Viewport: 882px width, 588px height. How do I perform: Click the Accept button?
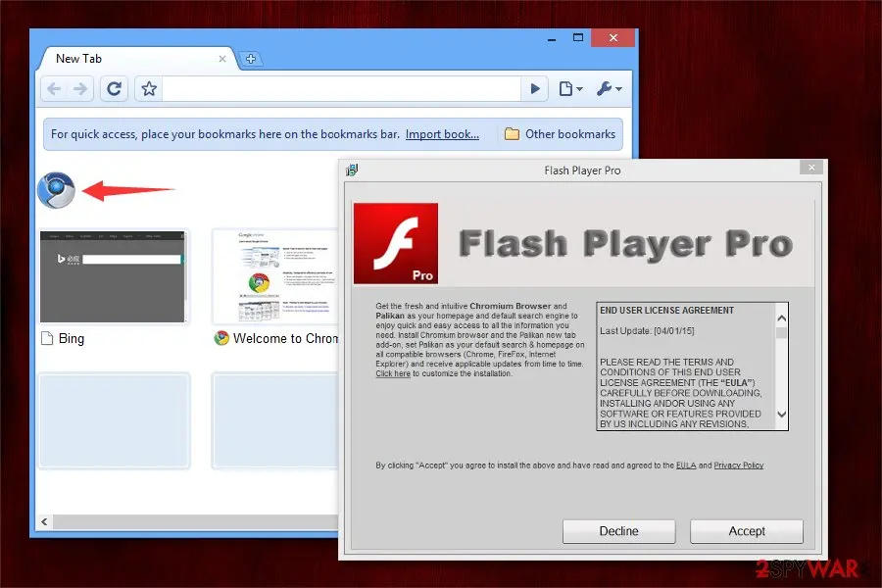tap(747, 531)
